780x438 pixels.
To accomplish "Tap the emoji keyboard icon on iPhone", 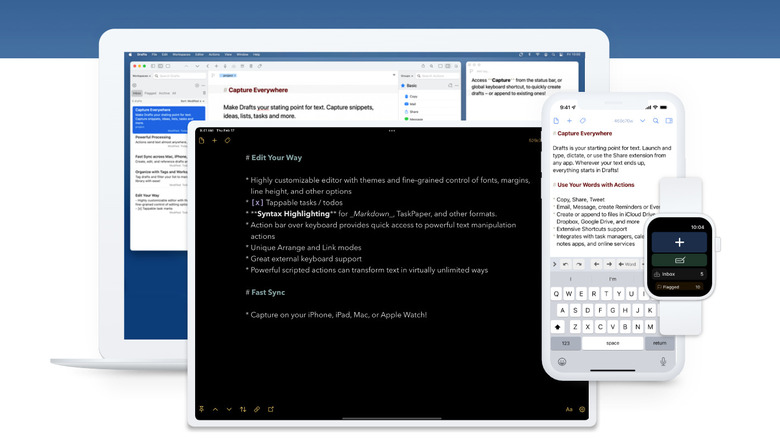I will (x=563, y=364).
